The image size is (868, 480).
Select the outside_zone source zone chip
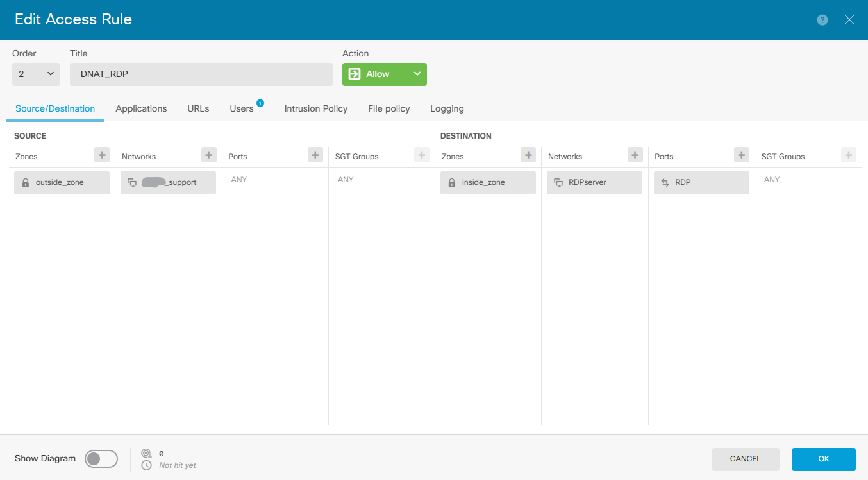coord(62,183)
